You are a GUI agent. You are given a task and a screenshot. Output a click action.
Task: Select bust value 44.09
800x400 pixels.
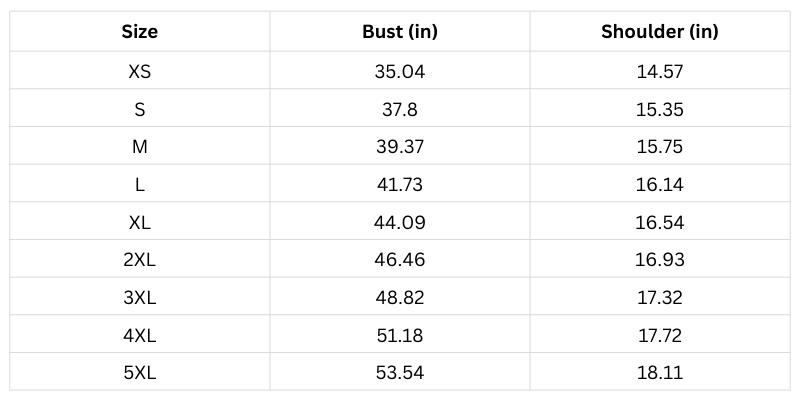tap(400, 223)
